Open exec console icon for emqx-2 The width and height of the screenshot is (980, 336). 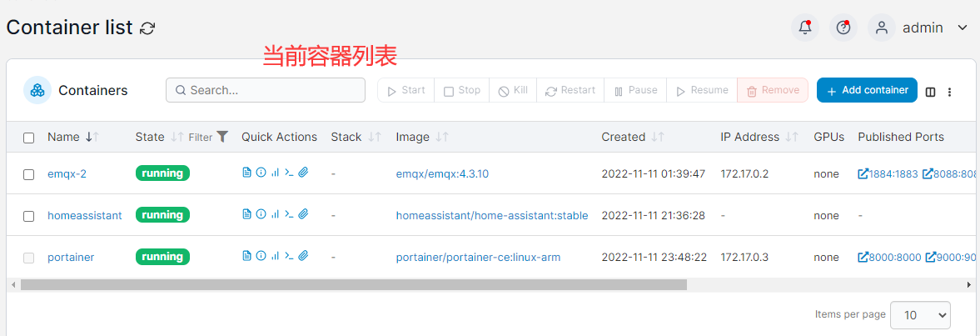tap(289, 173)
